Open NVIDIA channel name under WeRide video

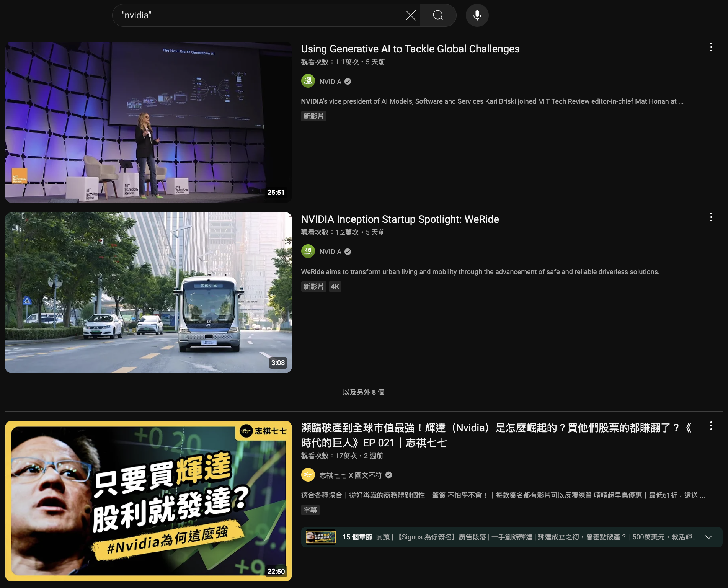click(x=330, y=252)
